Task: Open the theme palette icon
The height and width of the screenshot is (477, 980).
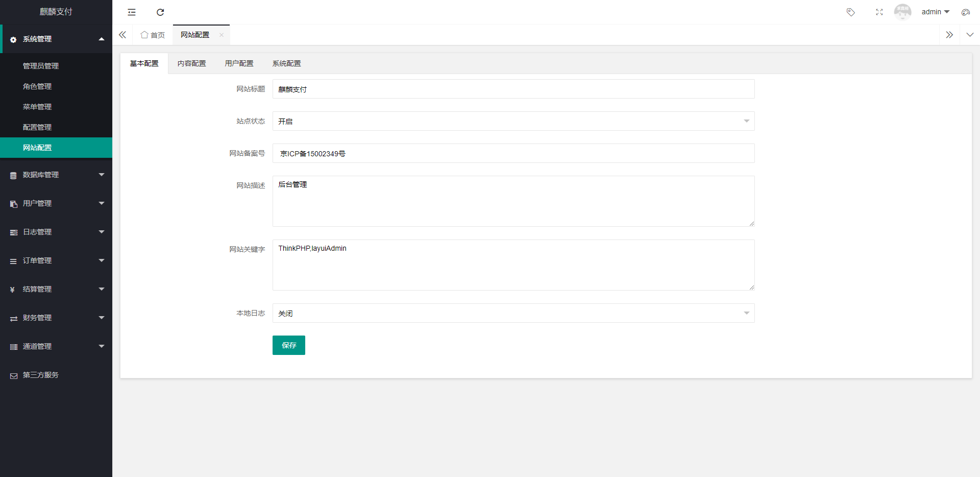Action: (965, 12)
